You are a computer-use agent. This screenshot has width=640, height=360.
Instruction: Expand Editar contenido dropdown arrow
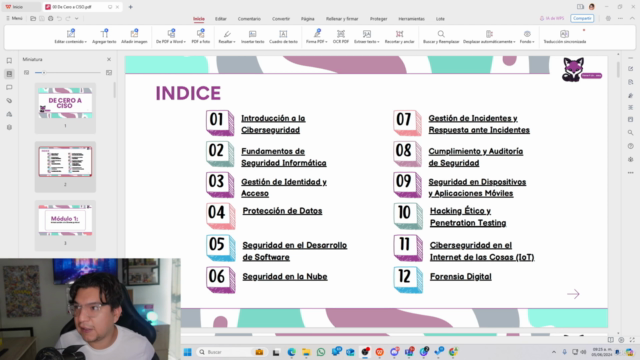86,42
